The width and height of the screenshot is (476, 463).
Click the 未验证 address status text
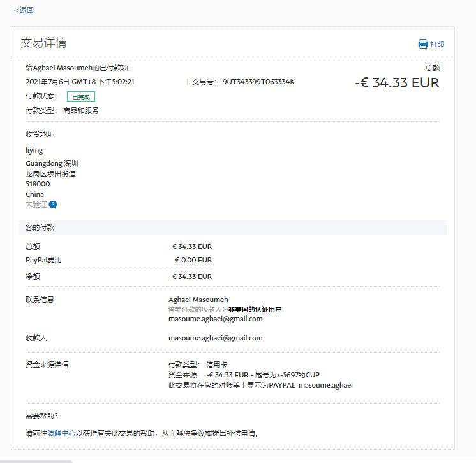click(x=36, y=204)
